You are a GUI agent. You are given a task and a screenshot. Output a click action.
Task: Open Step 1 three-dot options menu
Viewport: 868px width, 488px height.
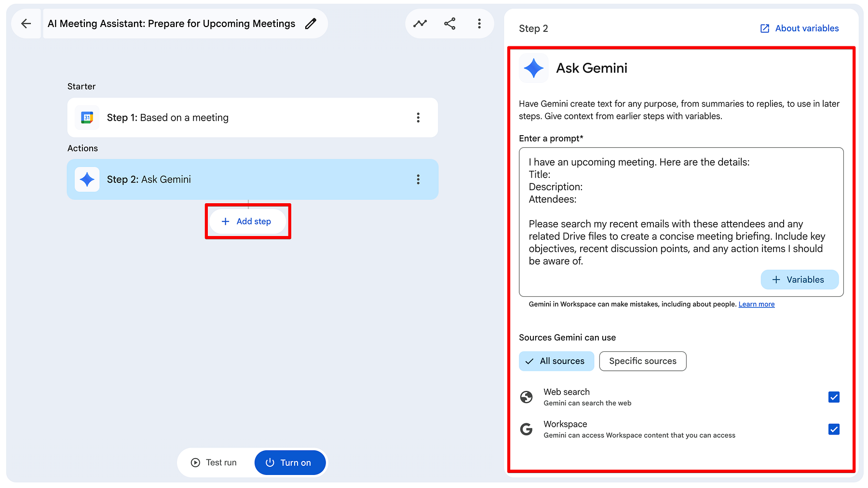tap(418, 118)
